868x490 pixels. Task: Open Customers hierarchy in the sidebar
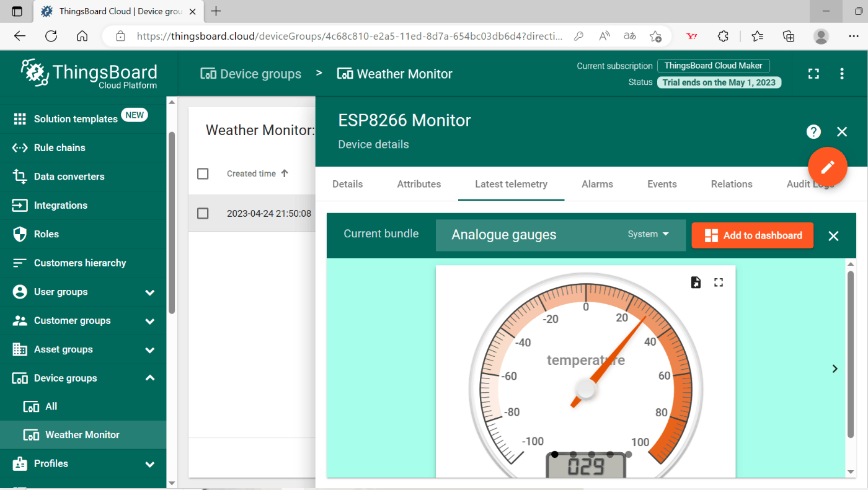click(x=83, y=263)
